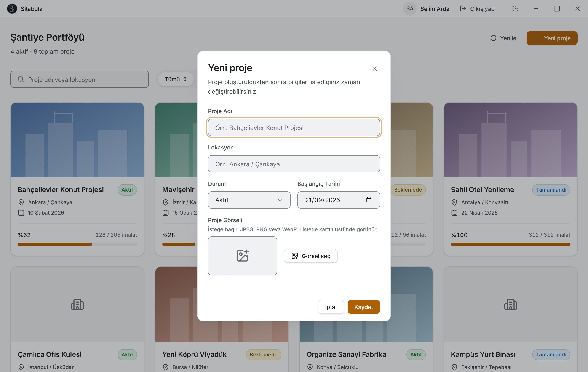Click the Sitabula logo icon
This screenshot has width=588, height=372.
tap(12, 9)
